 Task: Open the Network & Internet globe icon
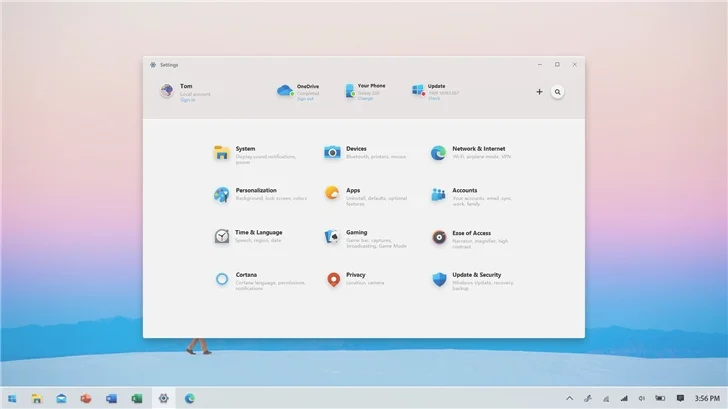[x=438, y=153]
